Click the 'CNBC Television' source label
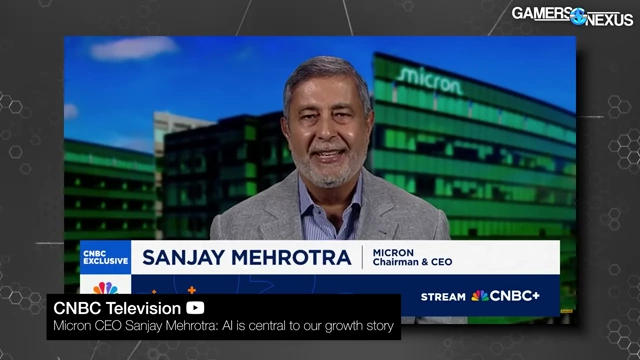640x360 pixels. point(117,308)
